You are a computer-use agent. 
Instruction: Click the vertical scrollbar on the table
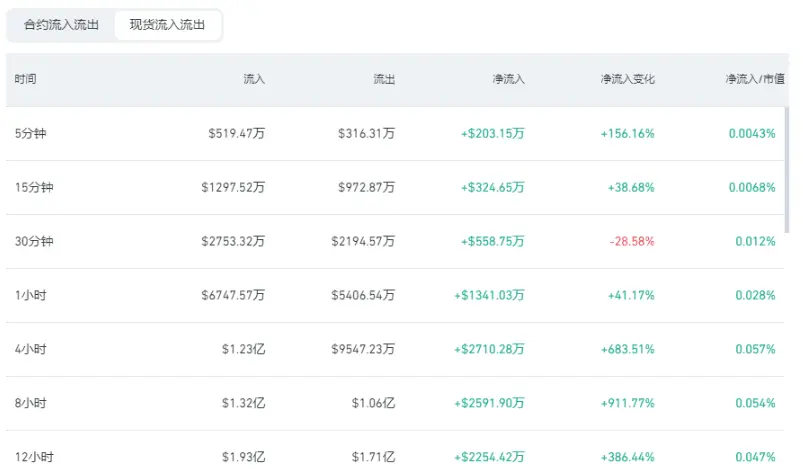tap(787, 170)
